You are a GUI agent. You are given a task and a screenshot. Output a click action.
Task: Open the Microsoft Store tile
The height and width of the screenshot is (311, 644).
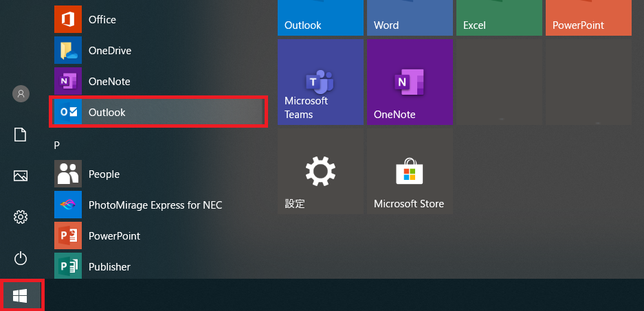(x=410, y=171)
